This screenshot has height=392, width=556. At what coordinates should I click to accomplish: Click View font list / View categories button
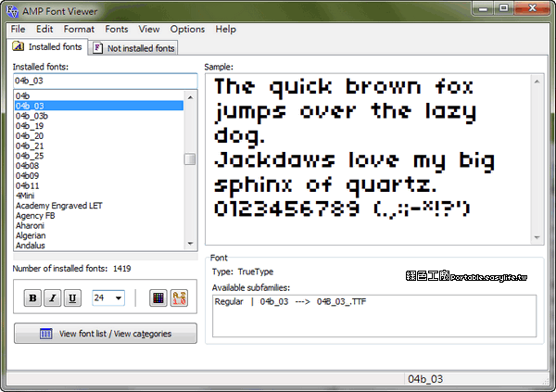pos(106,333)
